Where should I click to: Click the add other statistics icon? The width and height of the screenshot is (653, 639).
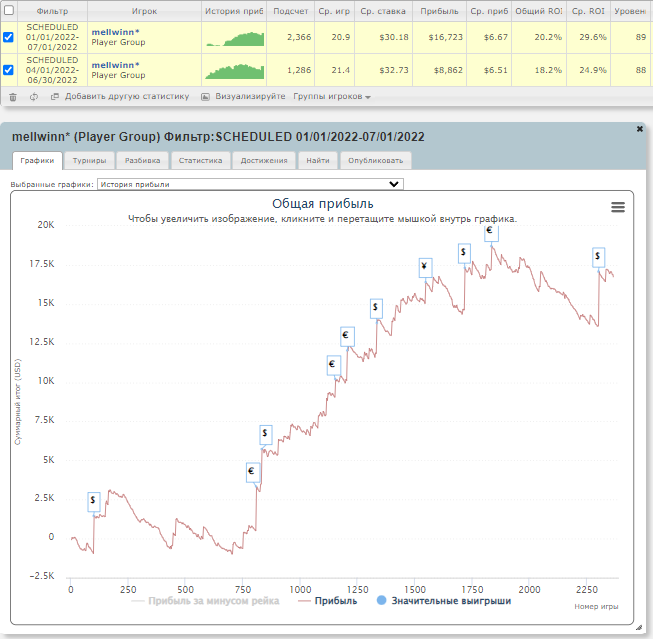click(55, 97)
